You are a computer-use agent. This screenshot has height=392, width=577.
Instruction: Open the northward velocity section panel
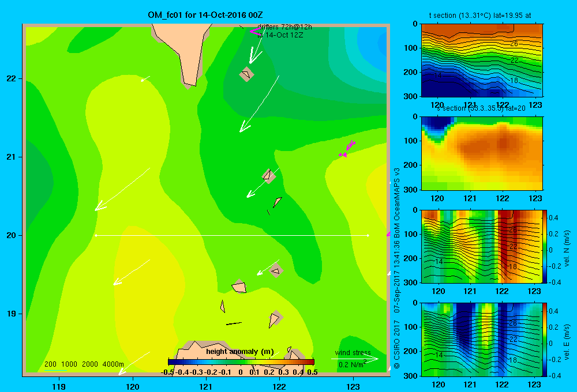tap(482, 246)
